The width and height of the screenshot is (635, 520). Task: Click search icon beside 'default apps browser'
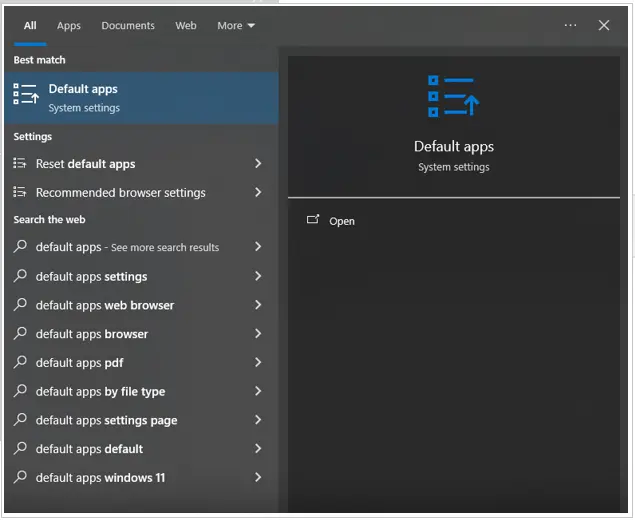point(20,333)
